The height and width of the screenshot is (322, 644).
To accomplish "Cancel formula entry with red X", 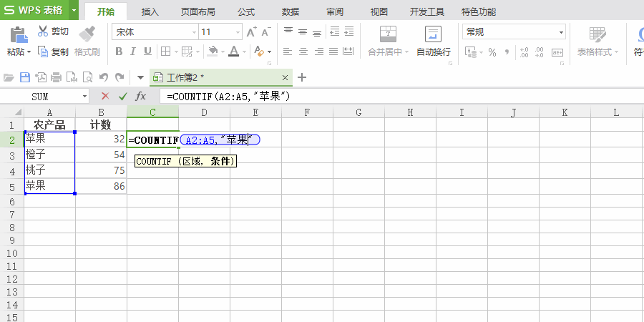I will 106,96.
